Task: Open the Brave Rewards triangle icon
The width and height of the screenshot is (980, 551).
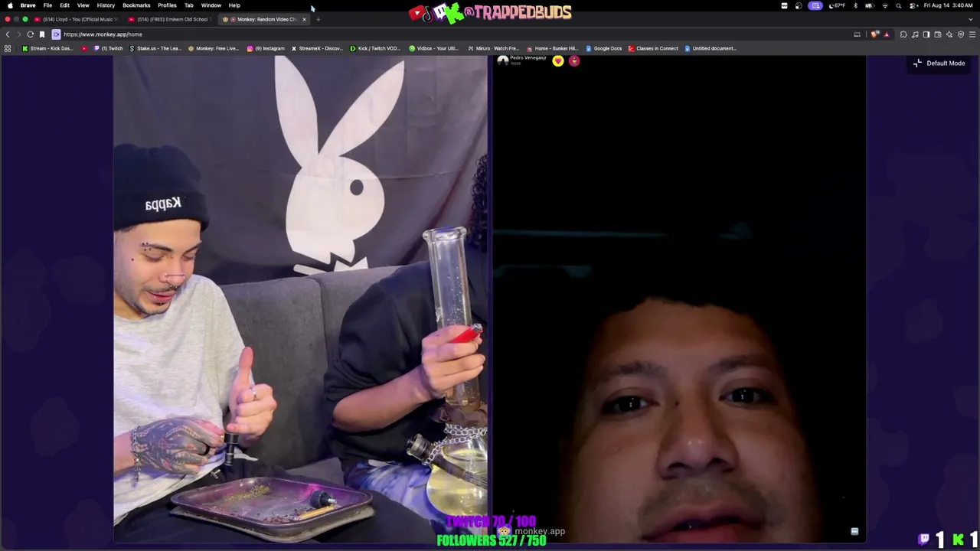Action: pyautogui.click(x=887, y=34)
